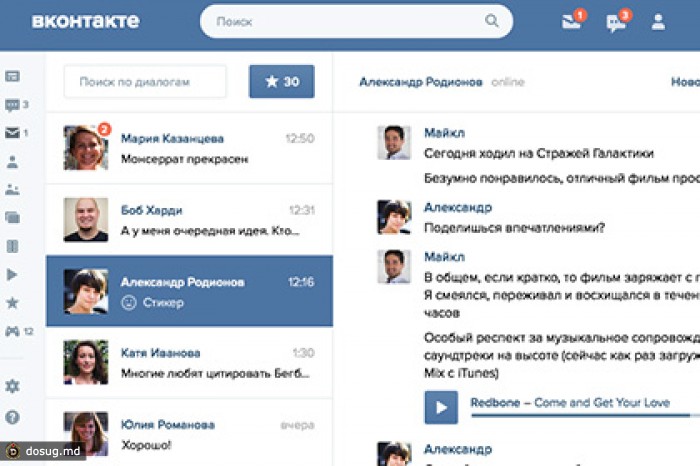Open the dialog with Боб Харди

point(189,220)
